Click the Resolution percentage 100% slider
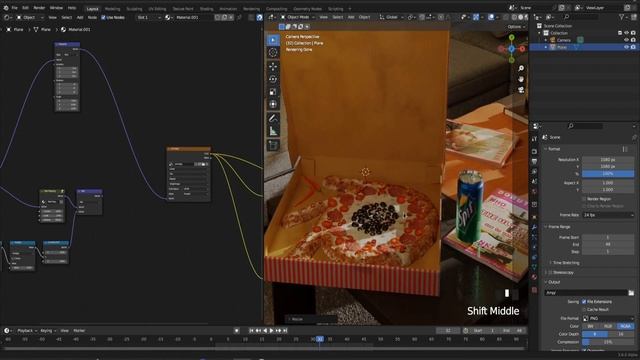Viewport: 640px width, 360px height. coord(608,174)
